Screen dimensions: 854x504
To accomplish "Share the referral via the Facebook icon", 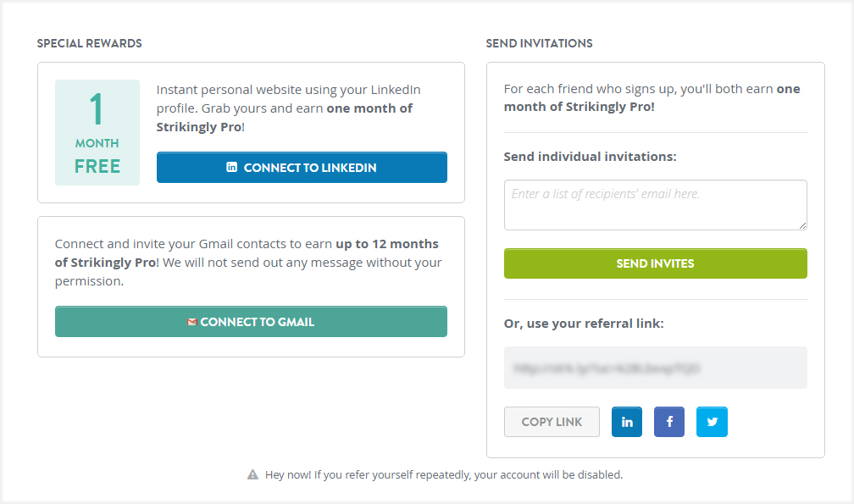I will coord(669,422).
